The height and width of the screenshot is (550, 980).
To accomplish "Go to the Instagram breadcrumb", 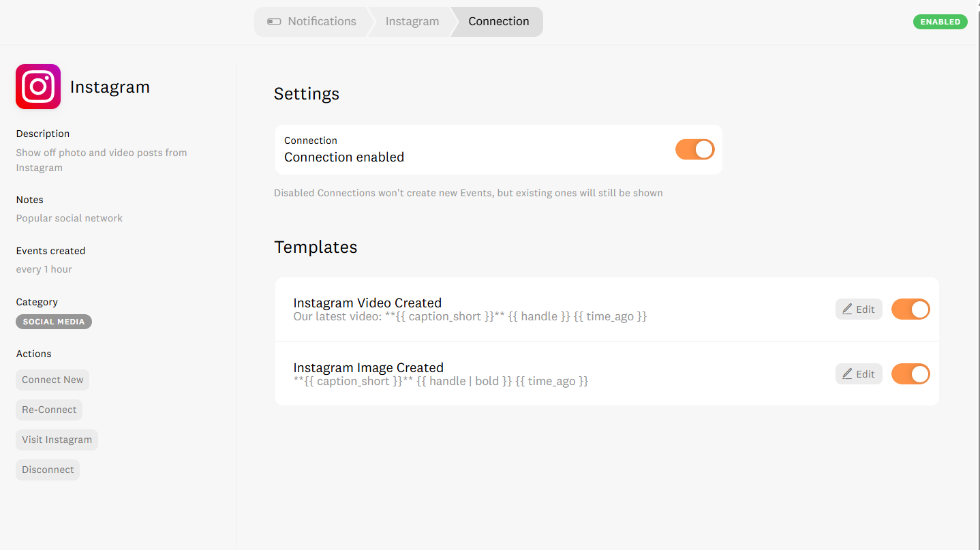I will tap(412, 22).
